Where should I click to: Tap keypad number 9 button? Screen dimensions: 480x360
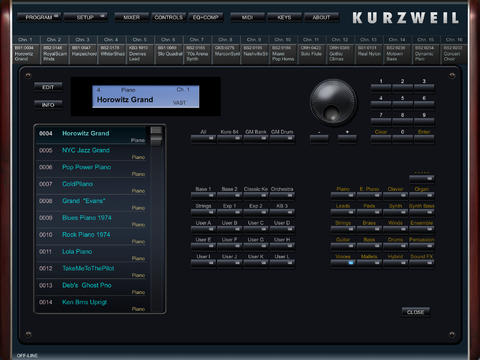[x=424, y=119]
